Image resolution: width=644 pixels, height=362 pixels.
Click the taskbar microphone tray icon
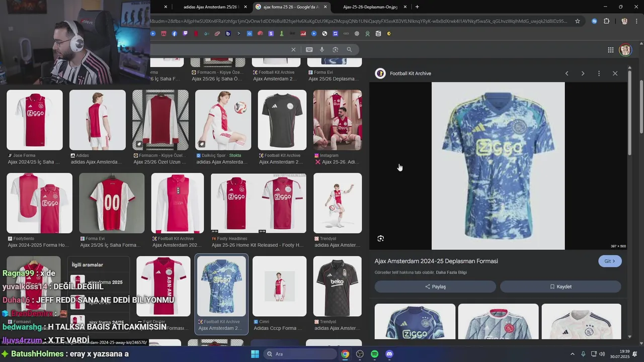[x=583, y=354]
